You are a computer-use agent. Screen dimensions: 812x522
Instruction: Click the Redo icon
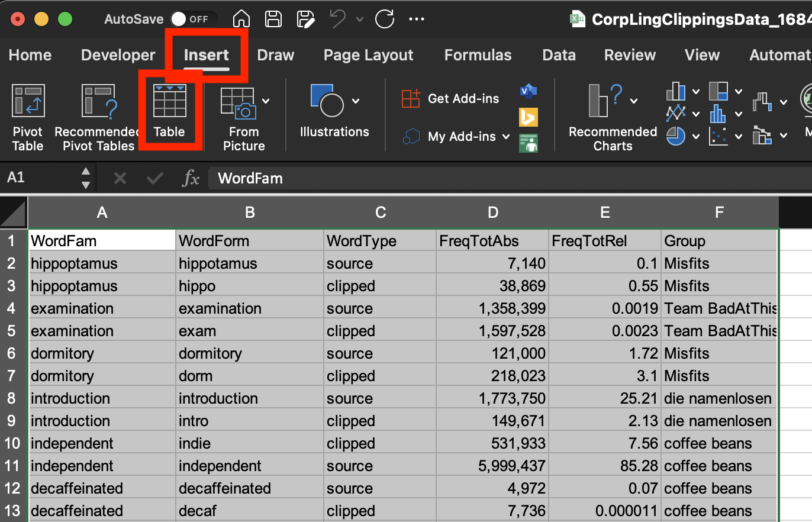[x=385, y=19]
